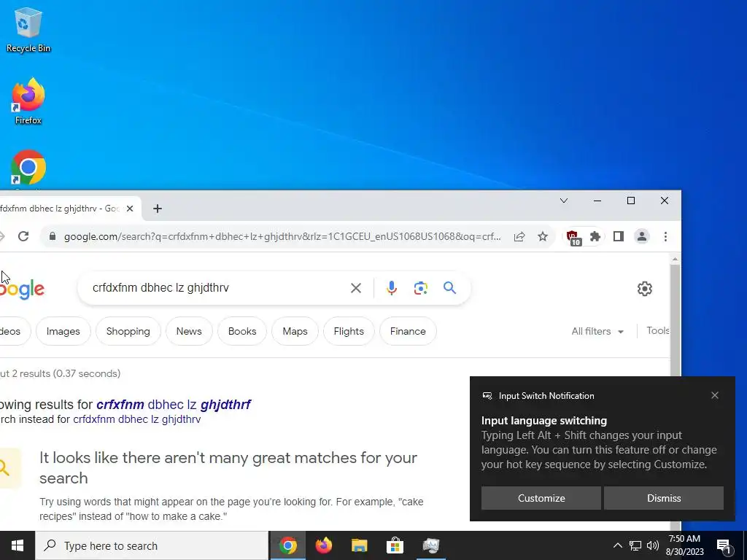Image resolution: width=747 pixels, height=560 pixels.
Task: Open the last pinned taskbar app
Action: click(430, 545)
